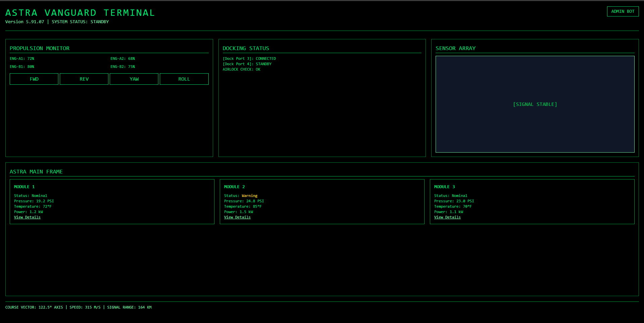This screenshot has width=644, height=323.
Task: Click the ADMIN BOT button
Action: (623, 11)
